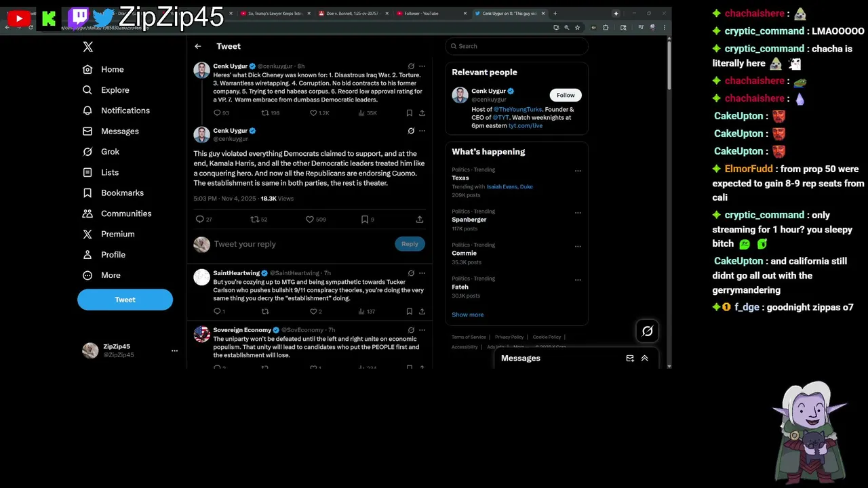Open Messages from the X sidebar

coord(111,131)
